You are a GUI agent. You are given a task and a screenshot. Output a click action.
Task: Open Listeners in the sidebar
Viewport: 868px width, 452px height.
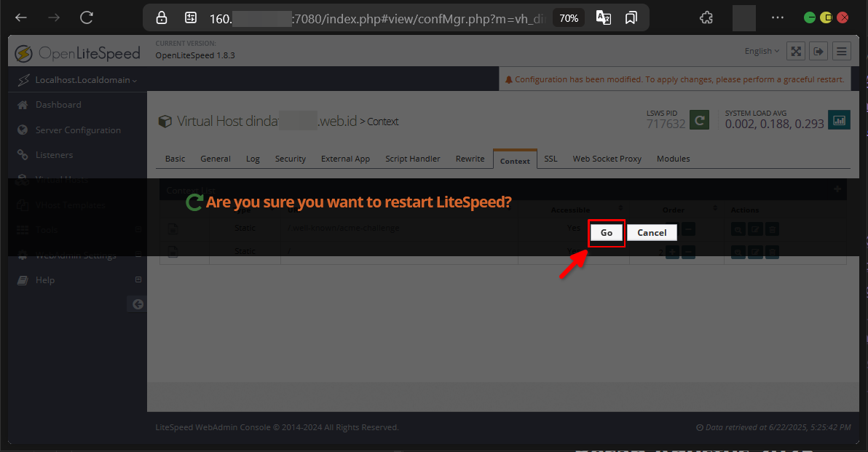coord(54,155)
